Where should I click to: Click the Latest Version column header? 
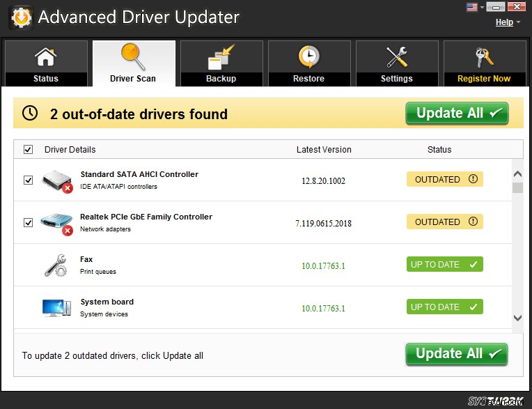(x=324, y=150)
